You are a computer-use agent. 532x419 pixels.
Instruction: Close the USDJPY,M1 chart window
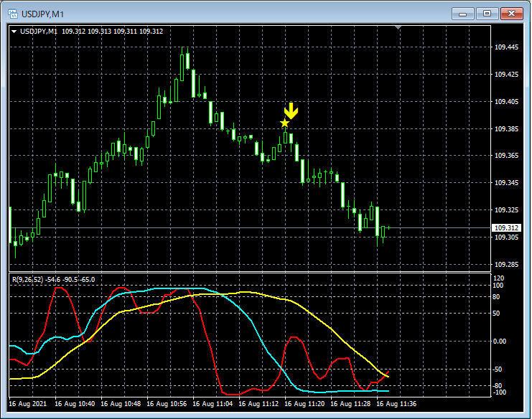[x=512, y=14]
